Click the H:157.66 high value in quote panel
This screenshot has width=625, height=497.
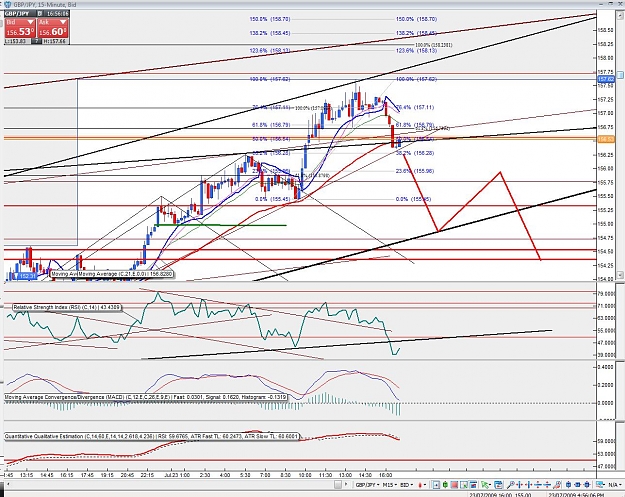(x=55, y=41)
